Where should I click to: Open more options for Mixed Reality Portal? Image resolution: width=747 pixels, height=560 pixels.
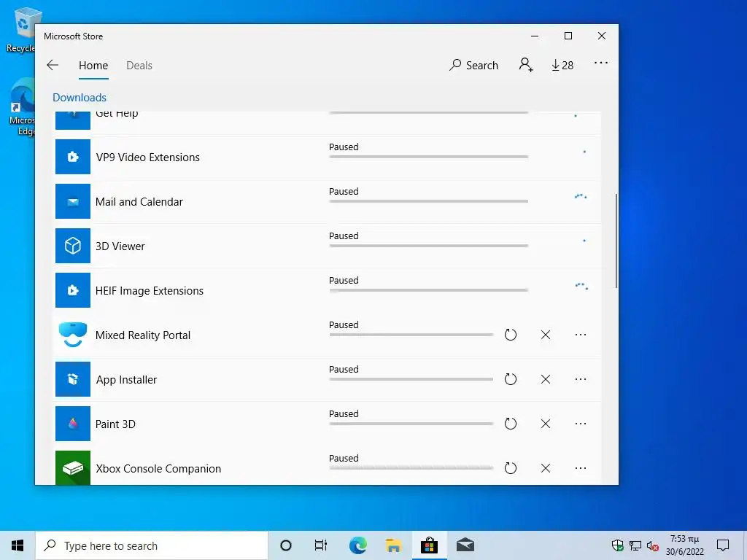point(580,335)
